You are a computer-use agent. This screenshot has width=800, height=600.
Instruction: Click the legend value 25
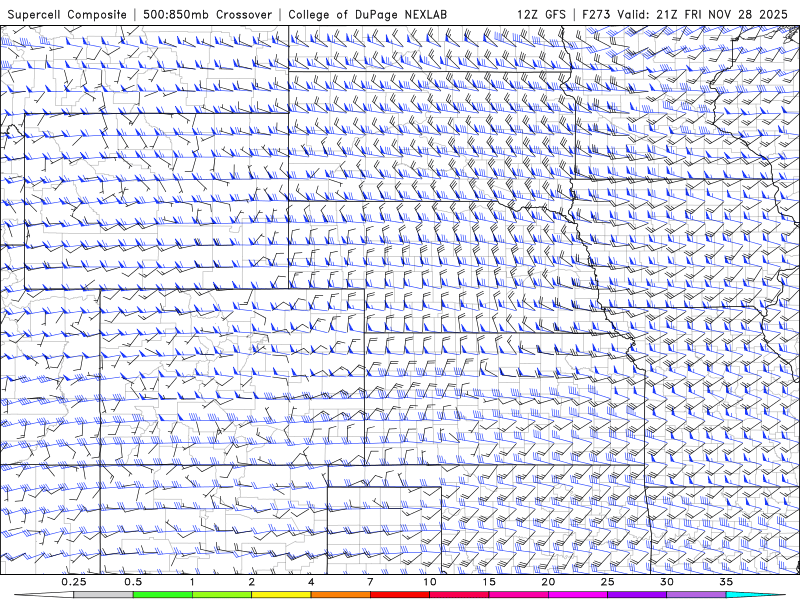(607, 582)
